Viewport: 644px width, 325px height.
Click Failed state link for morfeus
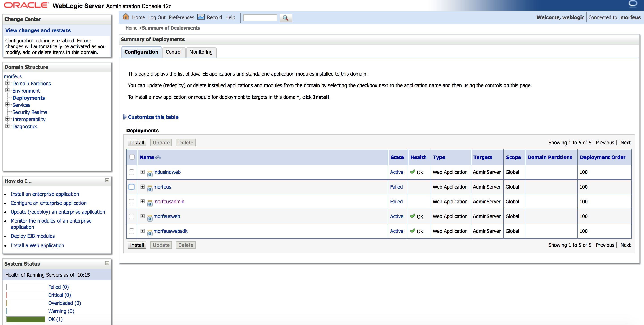tap(396, 187)
